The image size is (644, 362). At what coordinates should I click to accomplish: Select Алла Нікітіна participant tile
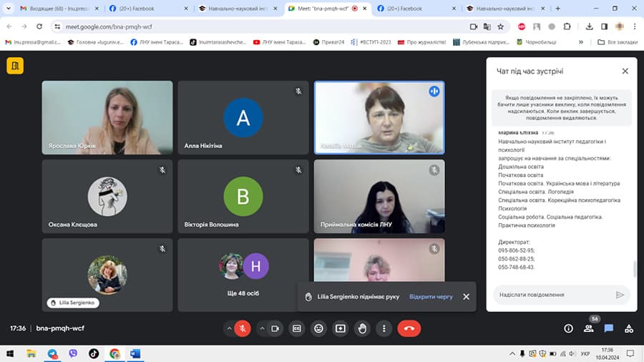tap(243, 117)
